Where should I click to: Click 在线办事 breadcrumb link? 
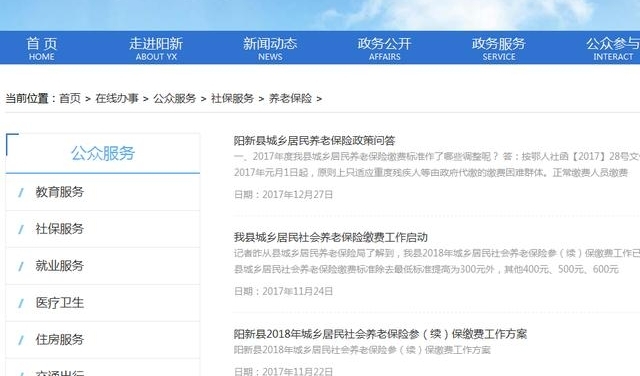pyautogui.click(x=117, y=98)
